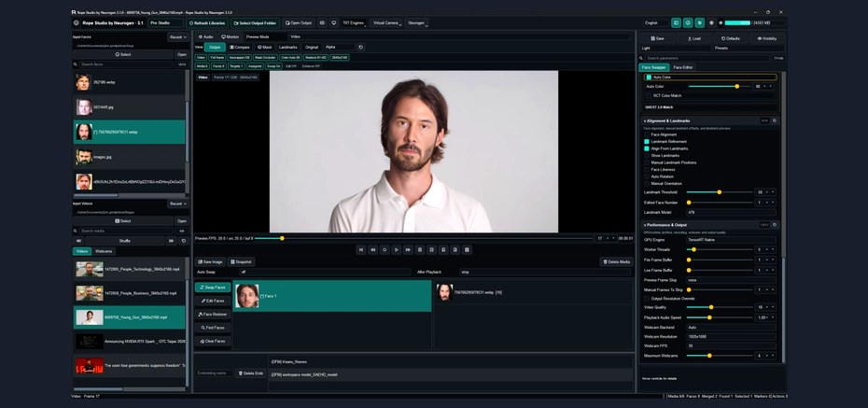Image resolution: width=868 pixels, height=408 pixels.
Task: Go to next media with right skip icon
Action: point(171,241)
